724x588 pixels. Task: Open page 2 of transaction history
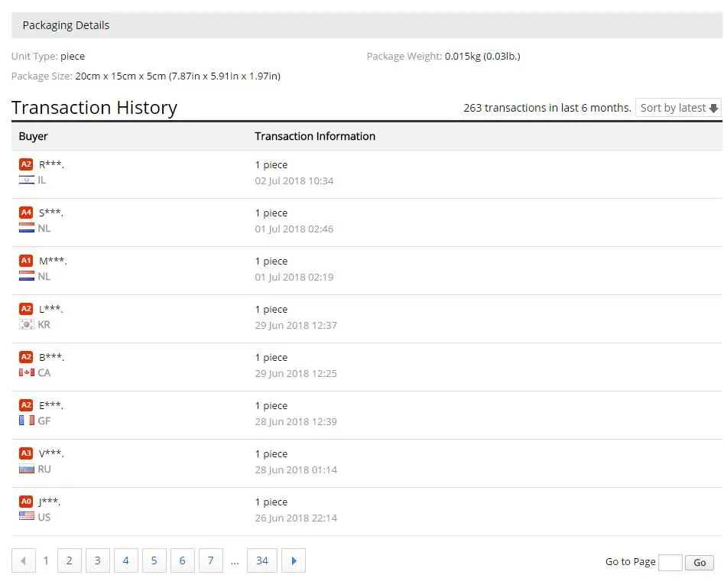(x=70, y=560)
